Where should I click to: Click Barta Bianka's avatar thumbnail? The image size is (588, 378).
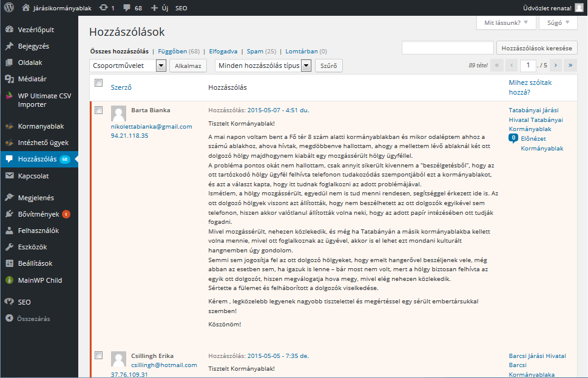118,113
